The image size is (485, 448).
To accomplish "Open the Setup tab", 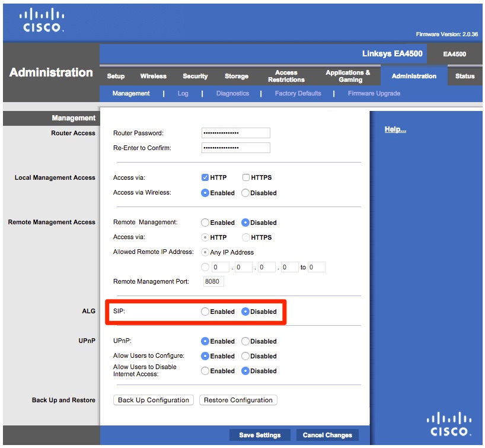I will pos(116,76).
